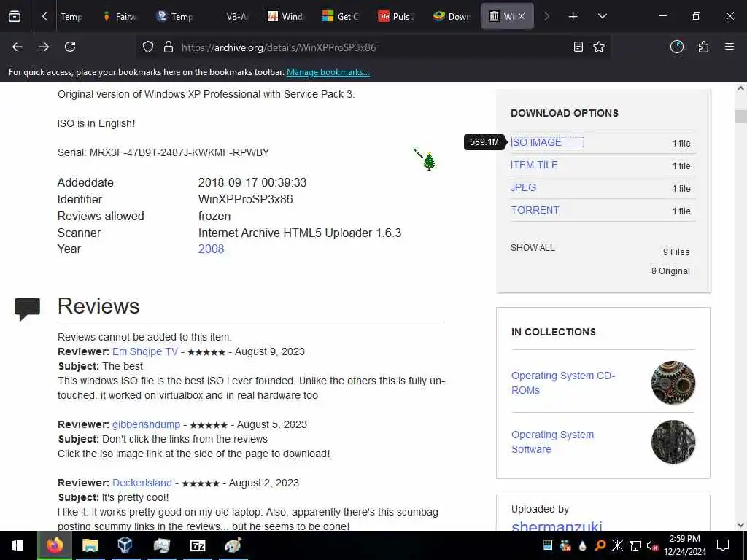747x560 pixels.
Task: Open the notification center icon
Action: point(723,545)
